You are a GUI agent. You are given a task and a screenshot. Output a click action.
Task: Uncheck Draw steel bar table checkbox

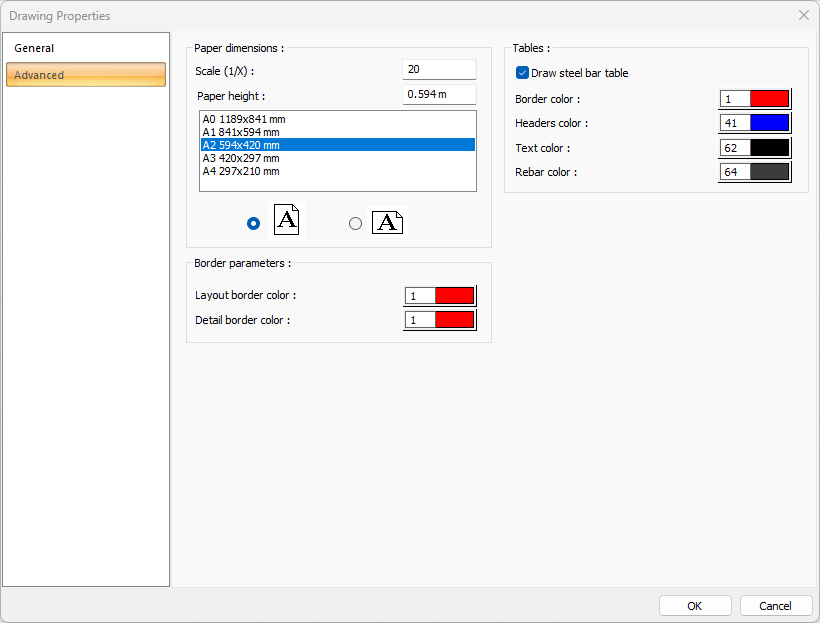click(522, 73)
